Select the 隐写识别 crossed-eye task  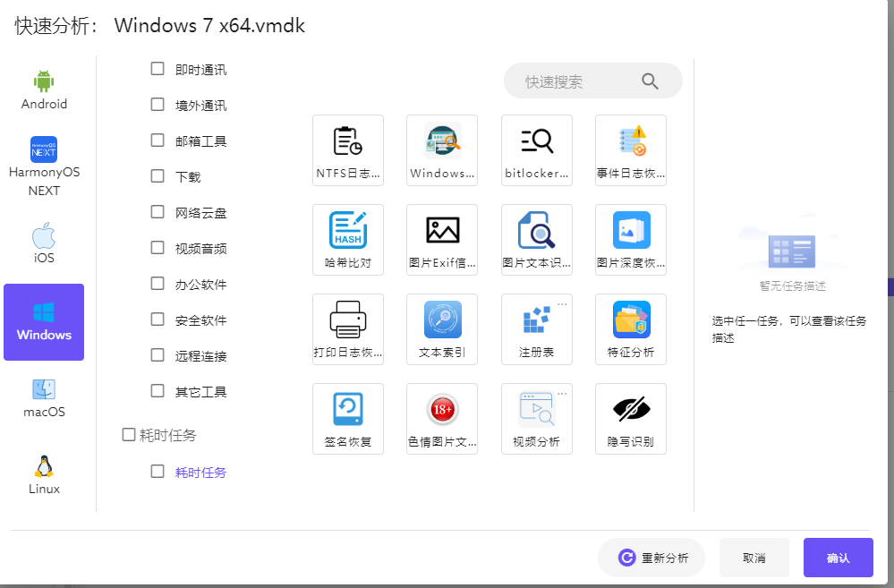click(631, 419)
